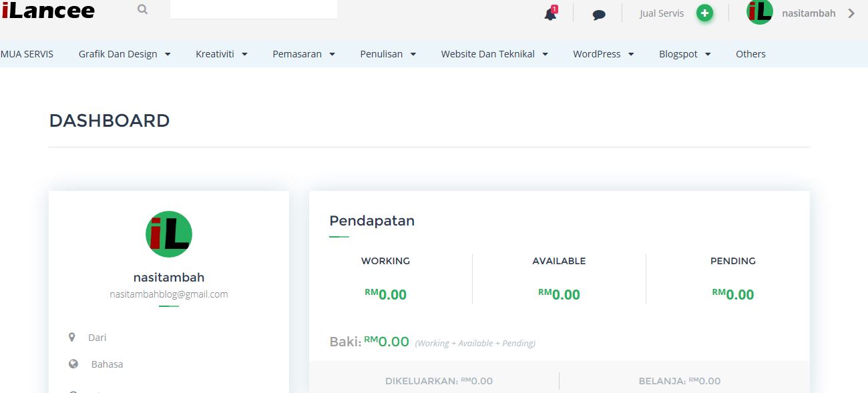
Task: Open the Website Dan Teknikal dropdown
Action: point(495,54)
